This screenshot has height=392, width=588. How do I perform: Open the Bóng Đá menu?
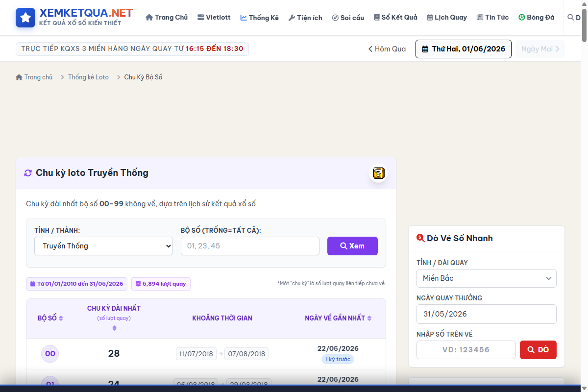click(537, 17)
